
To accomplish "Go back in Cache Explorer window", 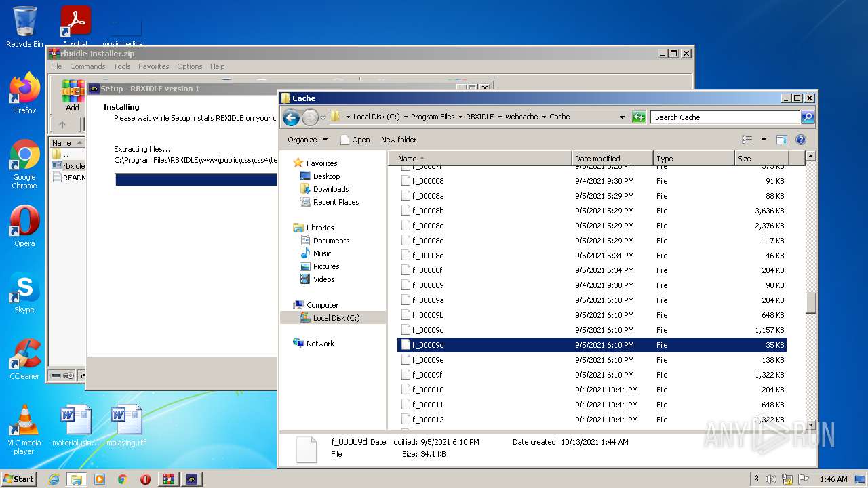I will pos(291,117).
